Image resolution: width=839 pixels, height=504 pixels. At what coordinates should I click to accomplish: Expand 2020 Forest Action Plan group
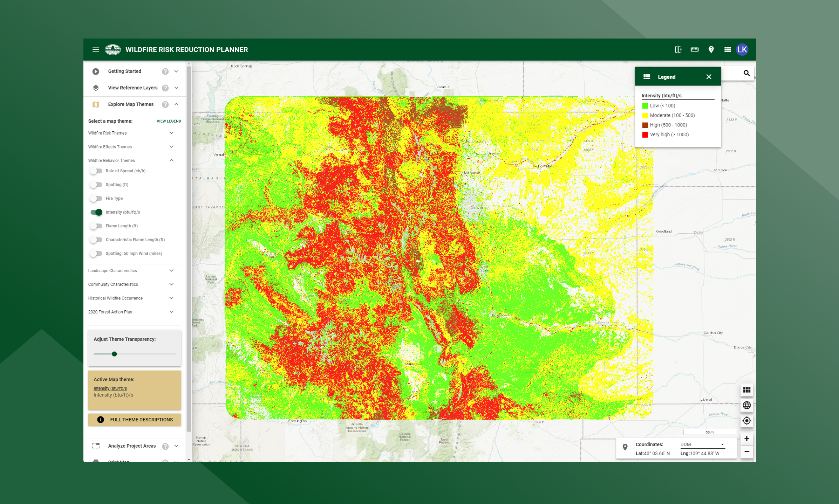tap(171, 312)
